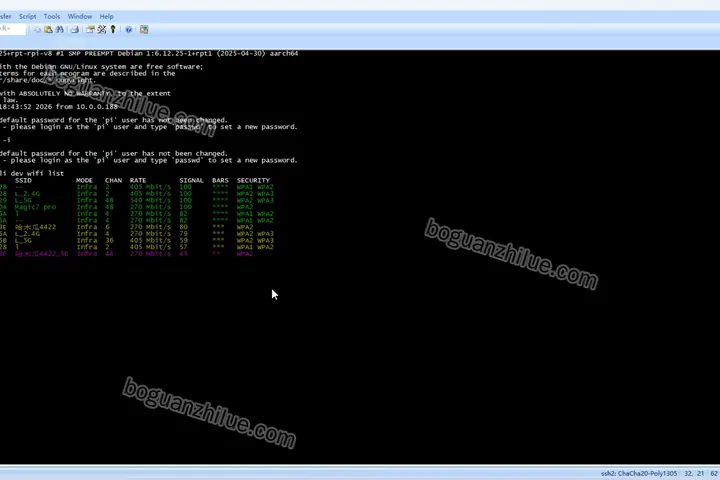Launch SecureFX from last toolbar icon

pyautogui.click(x=144, y=29)
